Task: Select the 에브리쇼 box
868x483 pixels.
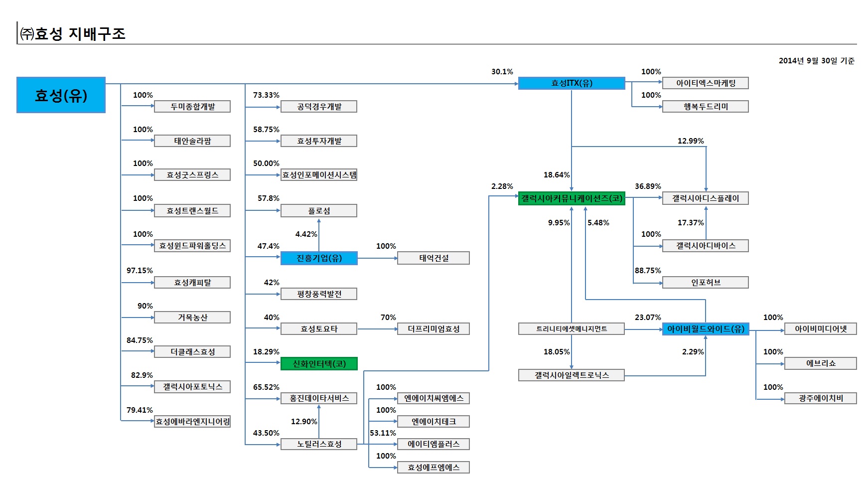Action: click(x=821, y=363)
